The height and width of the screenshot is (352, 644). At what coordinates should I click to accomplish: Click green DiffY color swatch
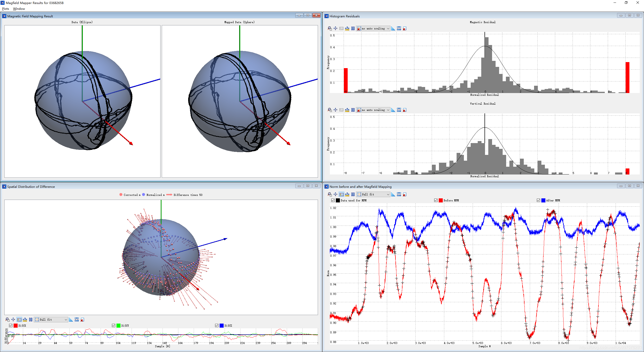pyautogui.click(x=118, y=326)
